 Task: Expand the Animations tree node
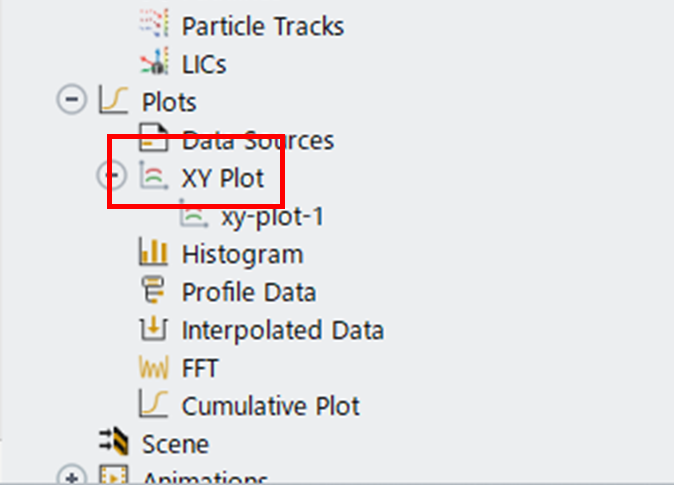point(72,475)
